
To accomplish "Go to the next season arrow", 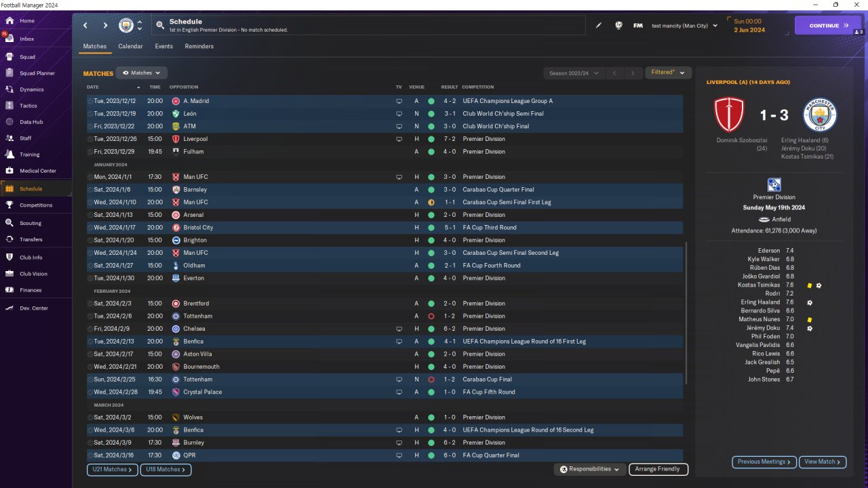I will (x=633, y=73).
